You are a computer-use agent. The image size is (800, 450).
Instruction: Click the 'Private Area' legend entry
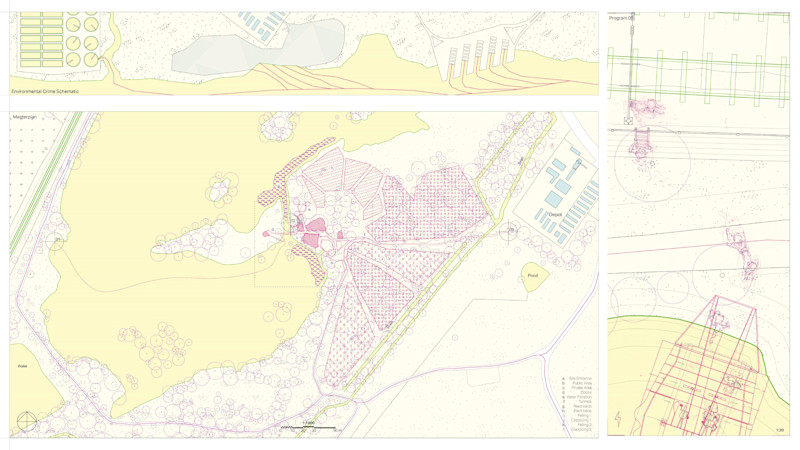[581, 388]
